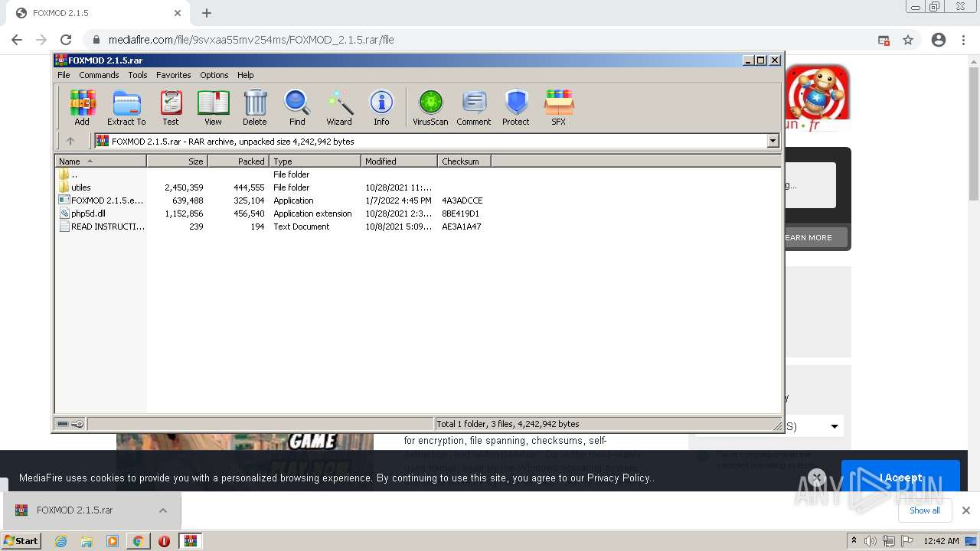Open the Chrome three-dot menu

point(964,40)
